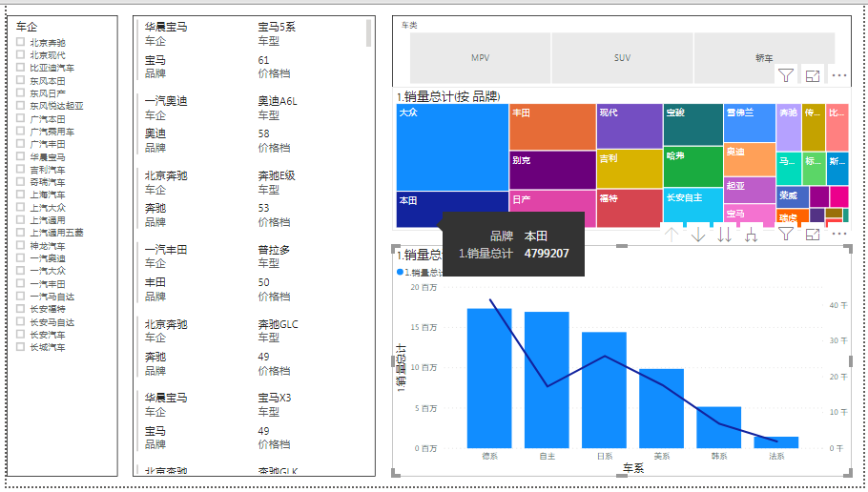
Task: Click the 丰田 tile in the treemap
Action: point(552,127)
